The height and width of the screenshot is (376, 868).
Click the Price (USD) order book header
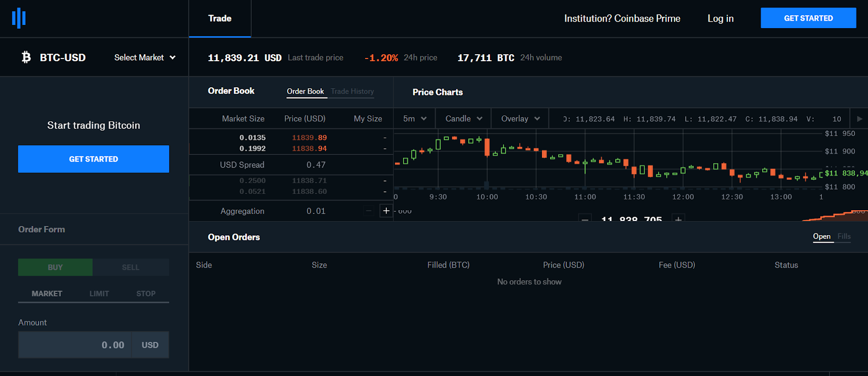305,119
